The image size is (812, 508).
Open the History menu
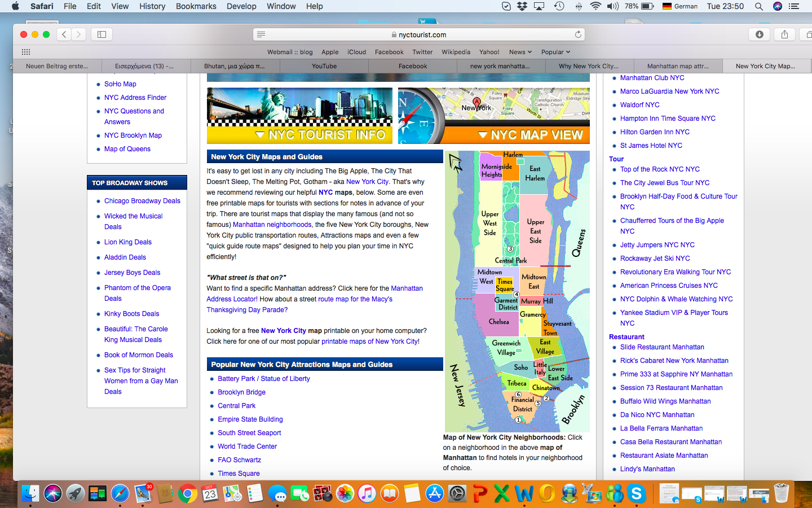152,6
